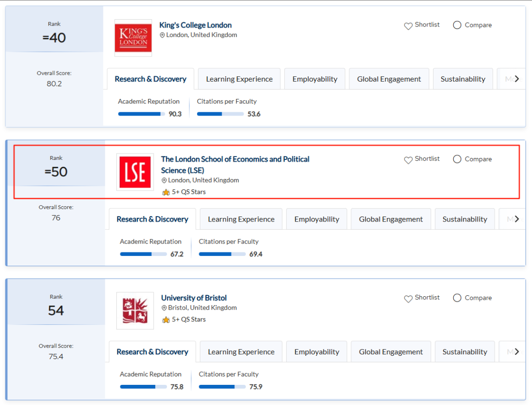Screen dimensions: 532x405
Task: Expand more tabs arrow for King's College London
Action: click(x=517, y=79)
